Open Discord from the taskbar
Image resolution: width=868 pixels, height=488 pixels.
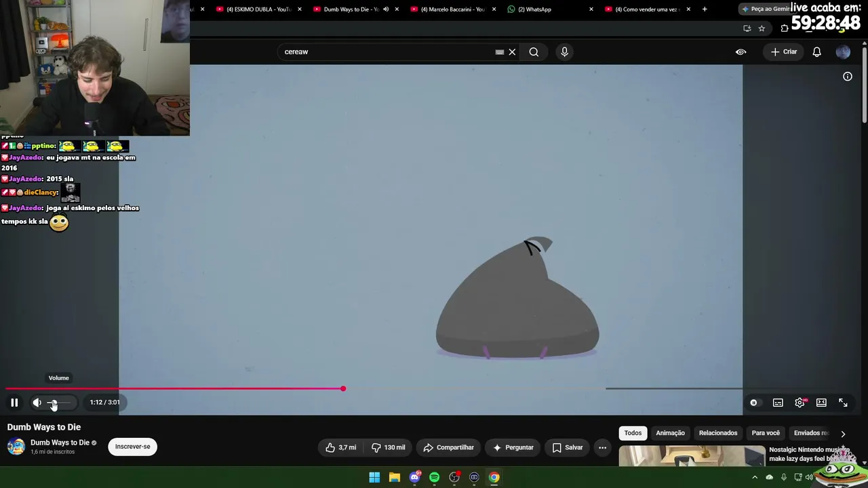pyautogui.click(x=414, y=477)
